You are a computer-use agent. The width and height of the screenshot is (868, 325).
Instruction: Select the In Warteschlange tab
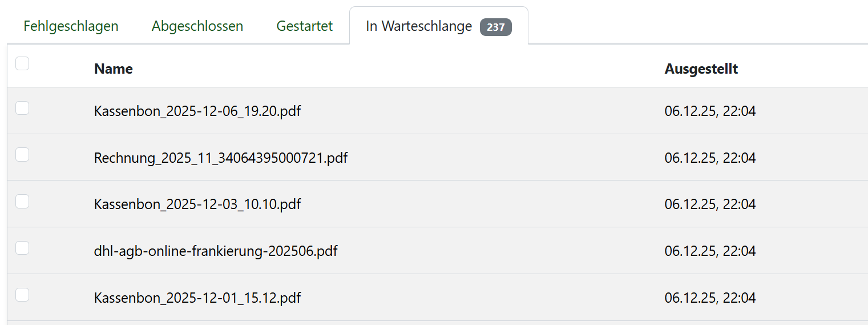click(419, 26)
